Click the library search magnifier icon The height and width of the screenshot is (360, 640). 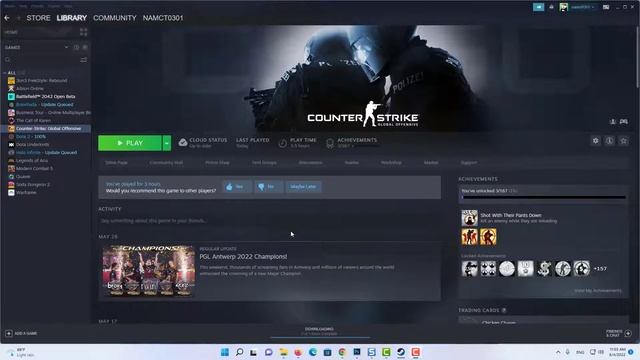(8, 60)
